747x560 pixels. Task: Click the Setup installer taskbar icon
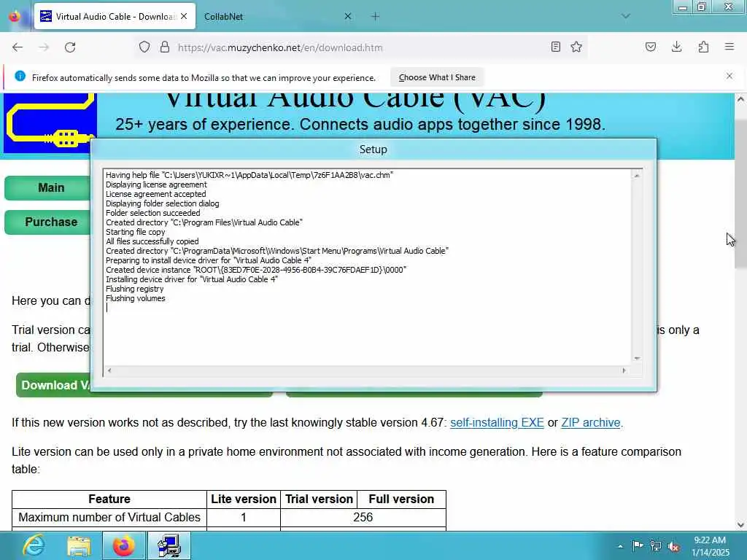click(x=169, y=545)
